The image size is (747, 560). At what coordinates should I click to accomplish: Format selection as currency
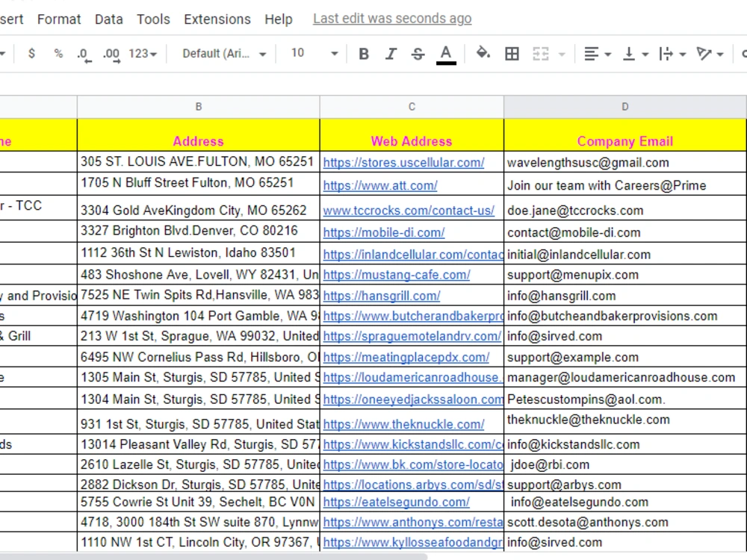point(31,53)
